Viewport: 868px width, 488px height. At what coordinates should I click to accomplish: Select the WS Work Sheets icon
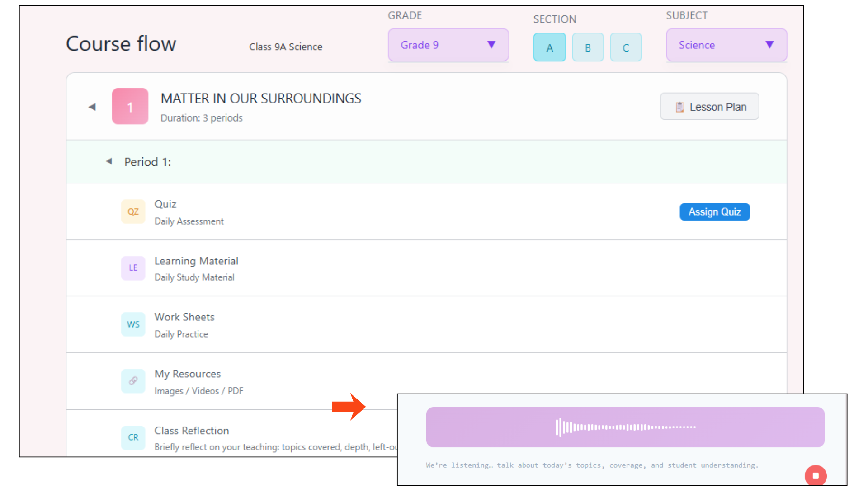pos(133,324)
